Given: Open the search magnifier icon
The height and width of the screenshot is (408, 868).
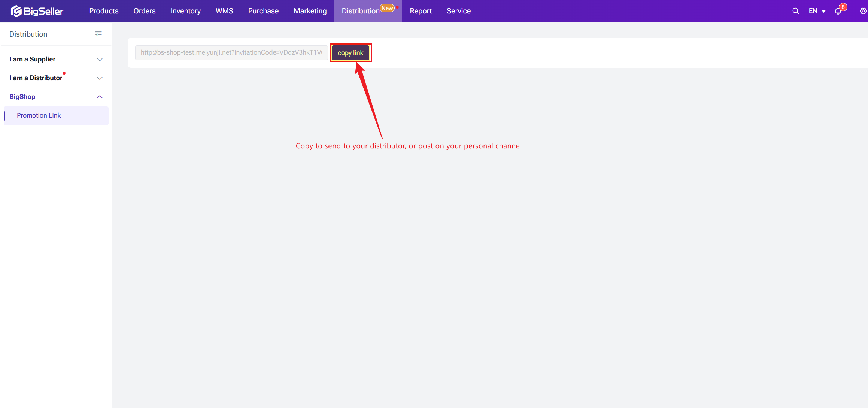Looking at the screenshot, I should tap(795, 11).
